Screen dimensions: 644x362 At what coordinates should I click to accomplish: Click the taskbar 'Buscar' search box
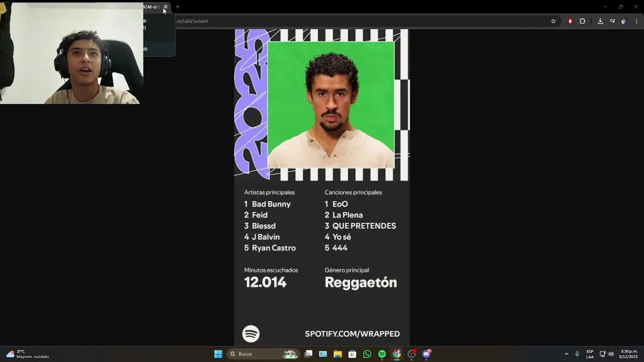tap(263, 354)
